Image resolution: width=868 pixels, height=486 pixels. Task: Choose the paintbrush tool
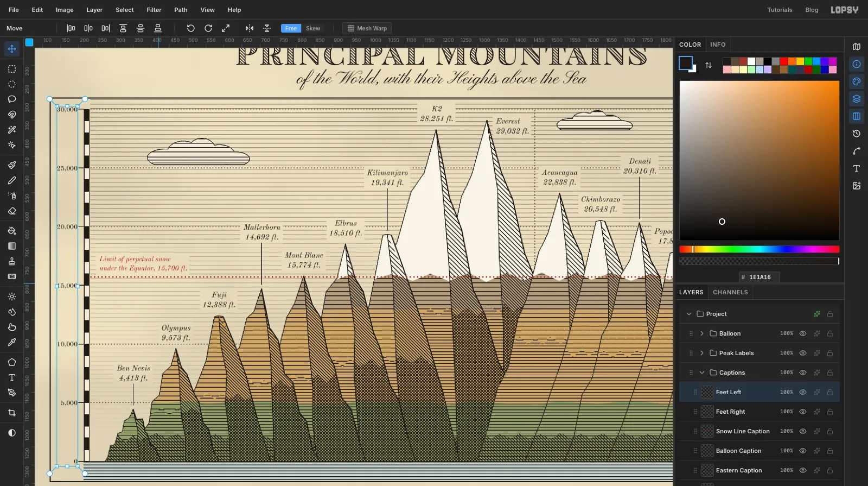[12, 165]
